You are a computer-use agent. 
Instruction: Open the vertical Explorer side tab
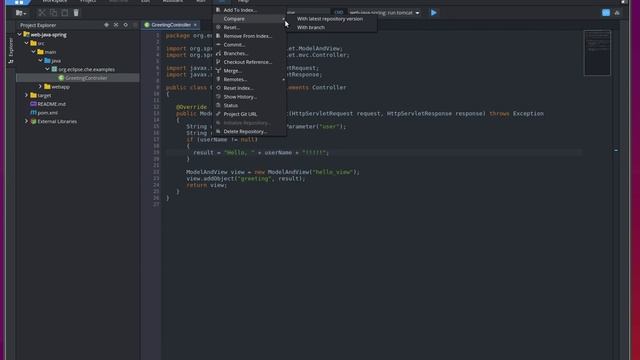pyautogui.click(x=11, y=47)
